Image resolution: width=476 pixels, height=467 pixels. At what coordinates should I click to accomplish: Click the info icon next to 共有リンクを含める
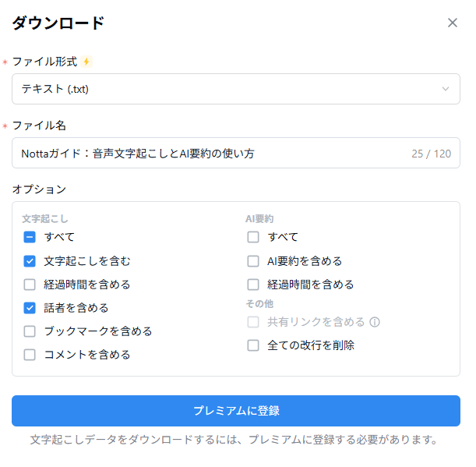[375, 322]
